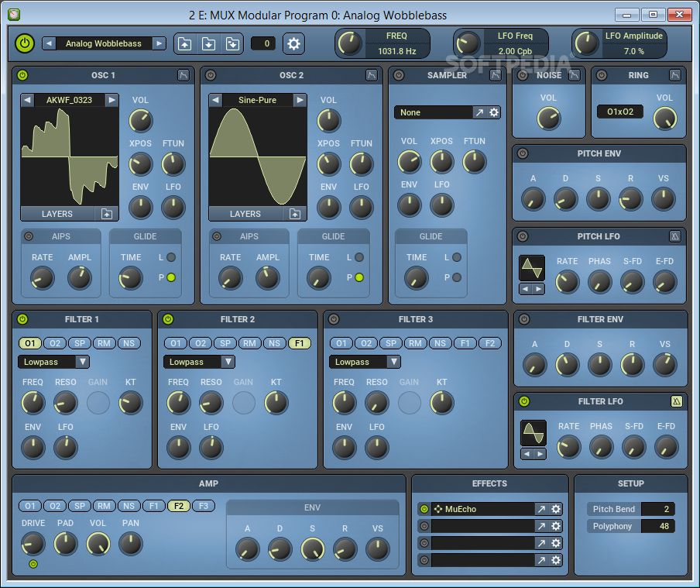
Task: Select the next program with right arrow
Action: pos(159,43)
